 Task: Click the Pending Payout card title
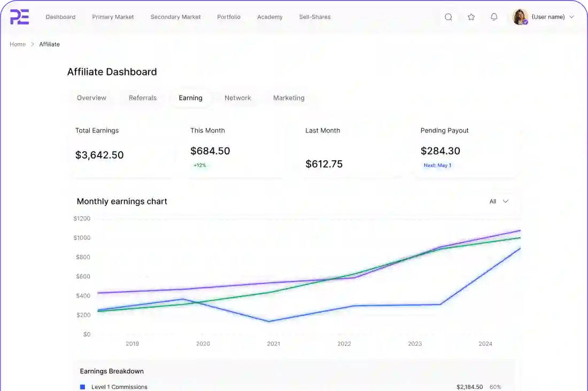point(444,130)
